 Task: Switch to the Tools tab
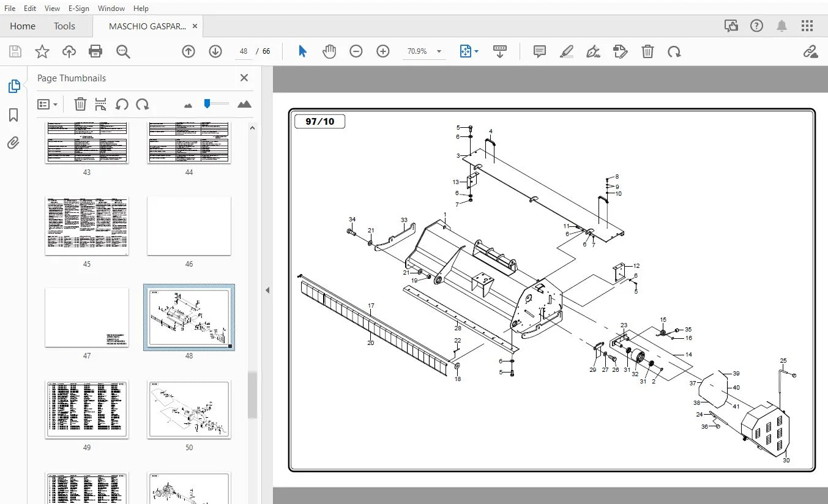(x=64, y=26)
